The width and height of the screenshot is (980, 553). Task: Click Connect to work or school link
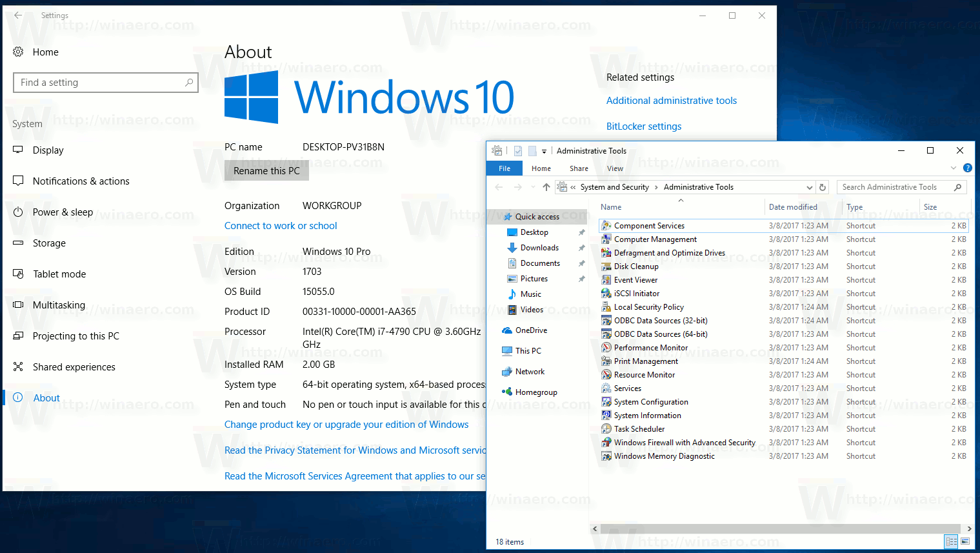tap(281, 226)
